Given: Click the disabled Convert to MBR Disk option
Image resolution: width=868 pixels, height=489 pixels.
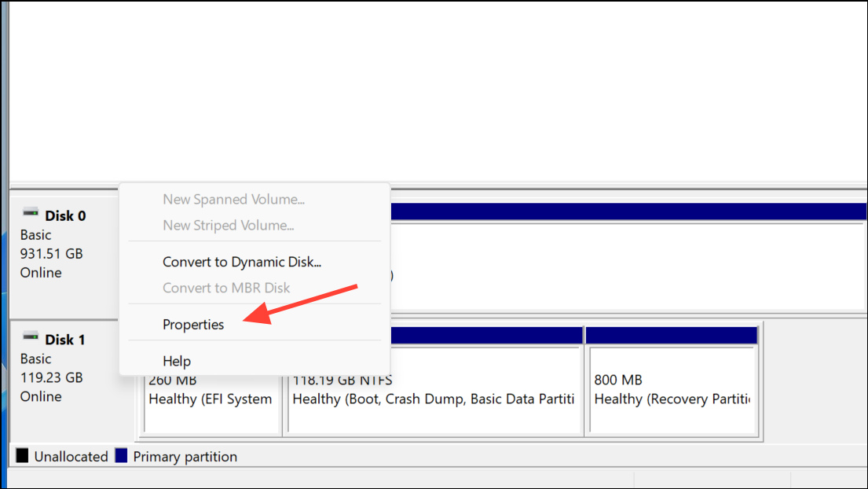Looking at the screenshot, I should click(226, 288).
